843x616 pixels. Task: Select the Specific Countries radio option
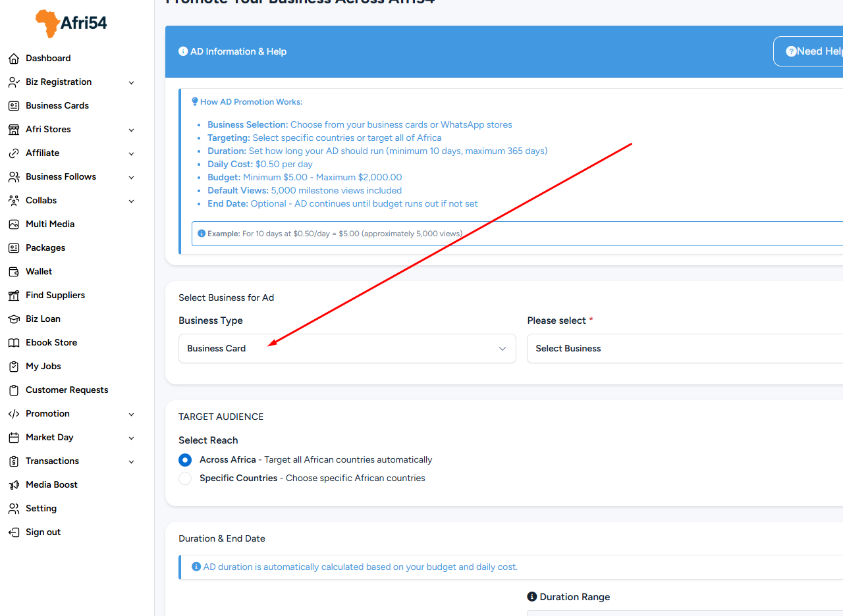click(185, 478)
